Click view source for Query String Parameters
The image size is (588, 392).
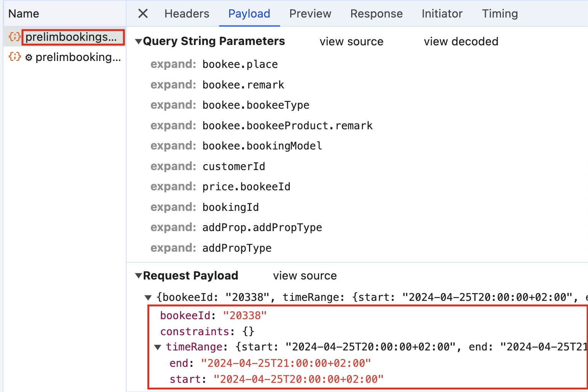pyautogui.click(x=352, y=42)
